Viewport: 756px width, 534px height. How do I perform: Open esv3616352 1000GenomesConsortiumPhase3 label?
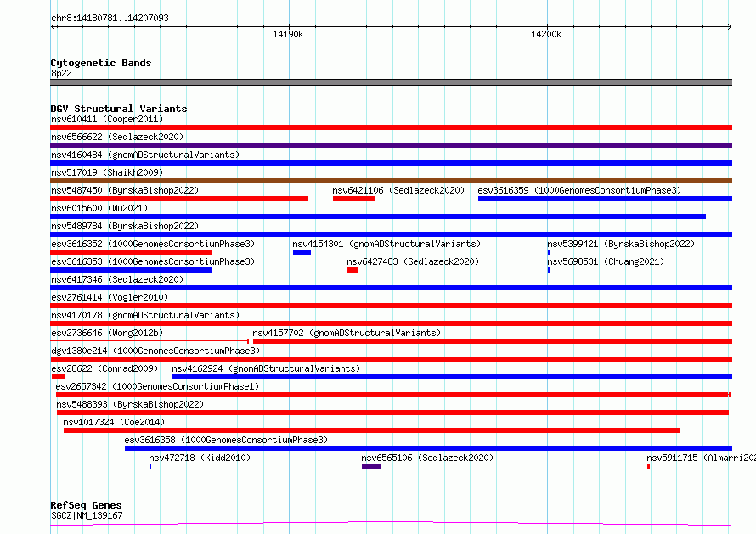tap(153, 244)
